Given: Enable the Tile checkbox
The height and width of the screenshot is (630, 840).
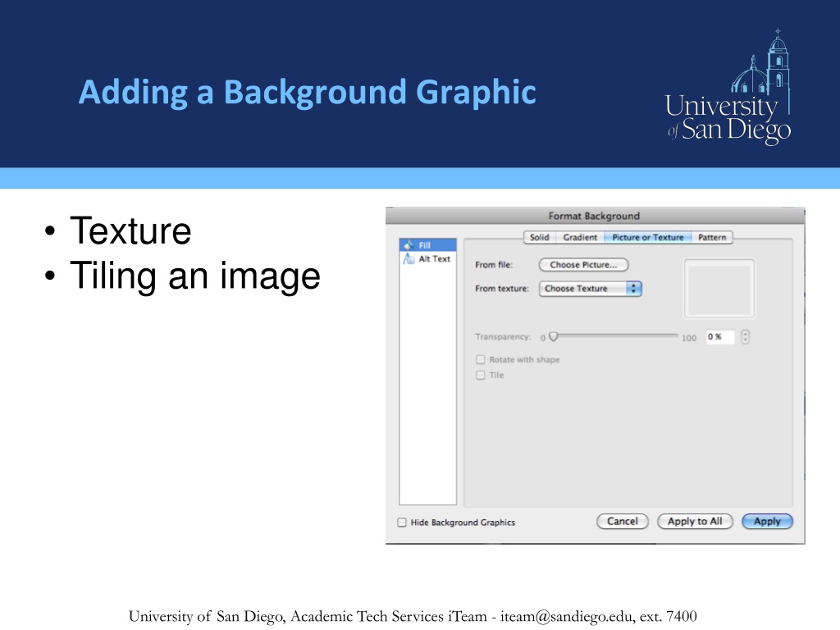Looking at the screenshot, I should tap(481, 376).
